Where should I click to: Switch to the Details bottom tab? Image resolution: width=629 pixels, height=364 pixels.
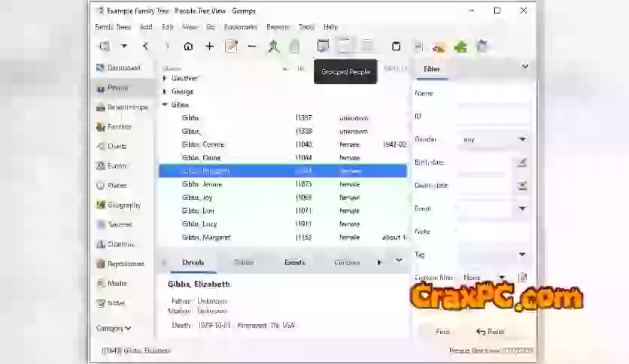193,262
